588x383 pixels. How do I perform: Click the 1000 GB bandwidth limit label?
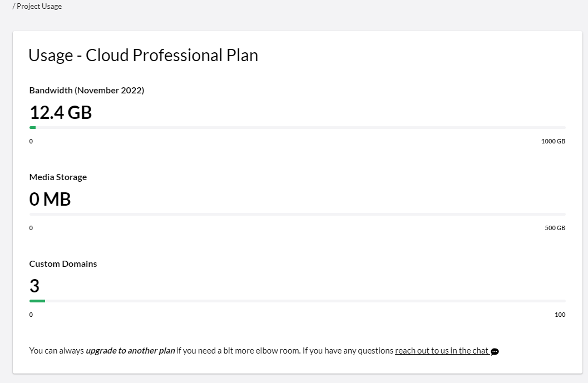click(553, 141)
